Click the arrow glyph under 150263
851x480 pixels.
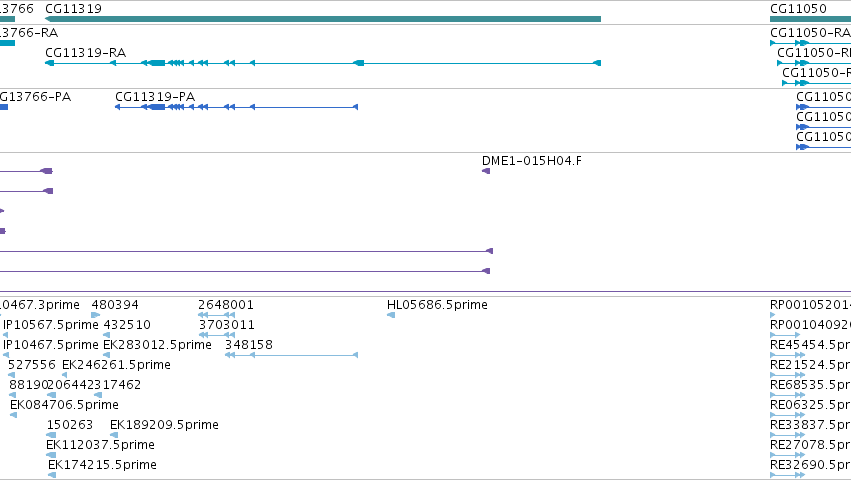click(x=51, y=435)
